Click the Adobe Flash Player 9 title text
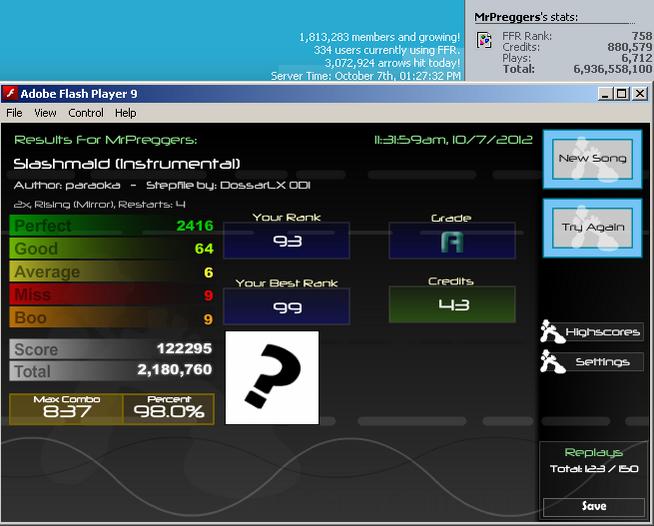This screenshot has width=654, height=526. (x=79, y=94)
